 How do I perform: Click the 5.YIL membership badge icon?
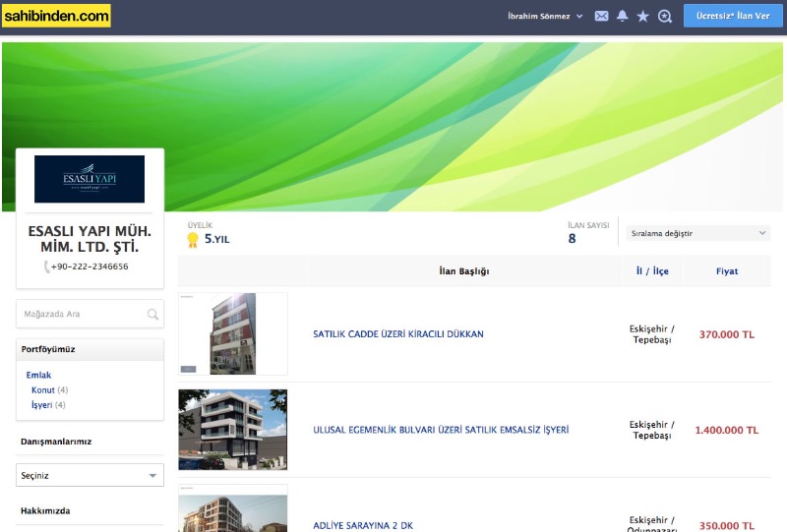(193, 239)
